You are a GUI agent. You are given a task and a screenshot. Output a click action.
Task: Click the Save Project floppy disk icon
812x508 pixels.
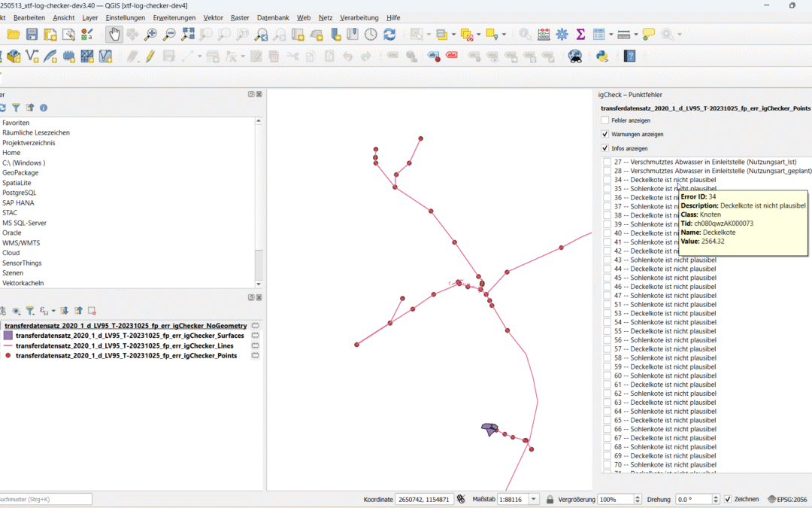[32, 35]
